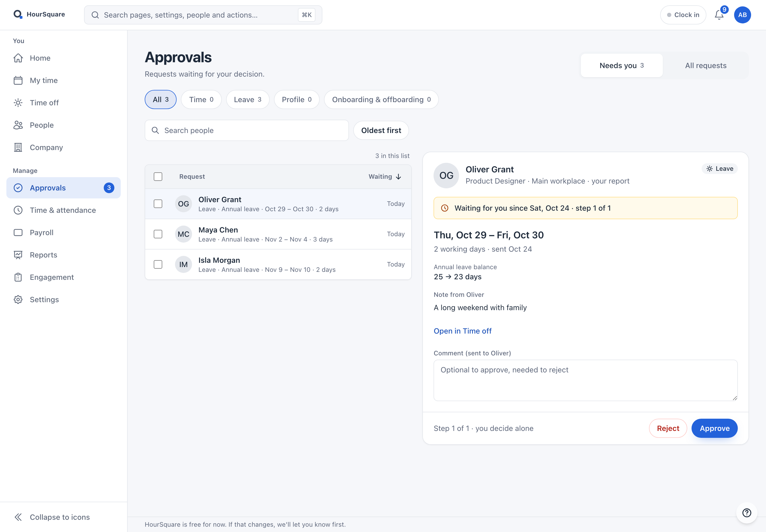Open the People section icon
Screen dimensions: 766x532
(18, 125)
